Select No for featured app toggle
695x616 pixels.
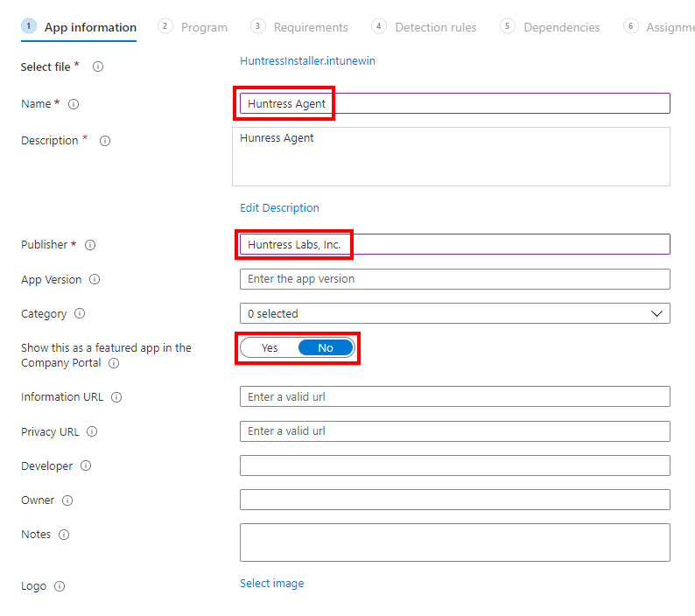pyautogui.click(x=326, y=348)
